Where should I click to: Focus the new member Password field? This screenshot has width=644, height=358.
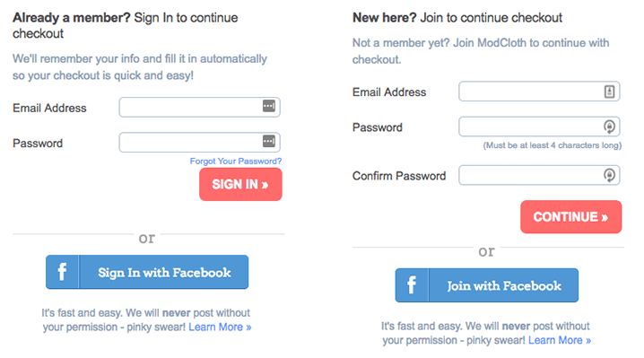coord(539,127)
